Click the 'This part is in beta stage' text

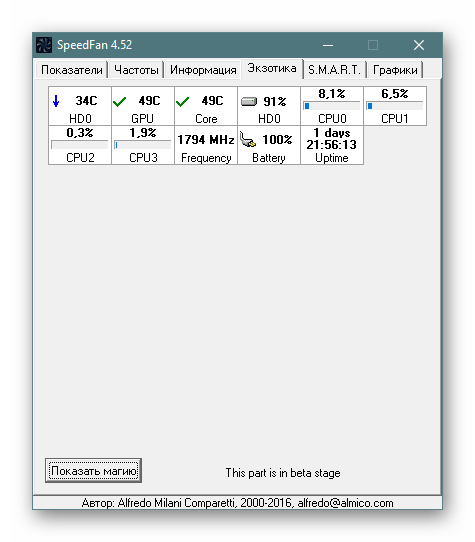[283, 473]
